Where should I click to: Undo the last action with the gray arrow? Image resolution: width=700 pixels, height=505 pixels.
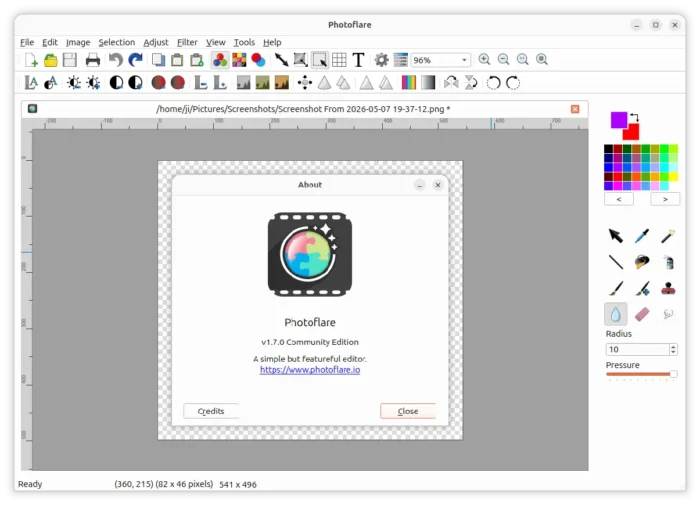pyautogui.click(x=116, y=60)
